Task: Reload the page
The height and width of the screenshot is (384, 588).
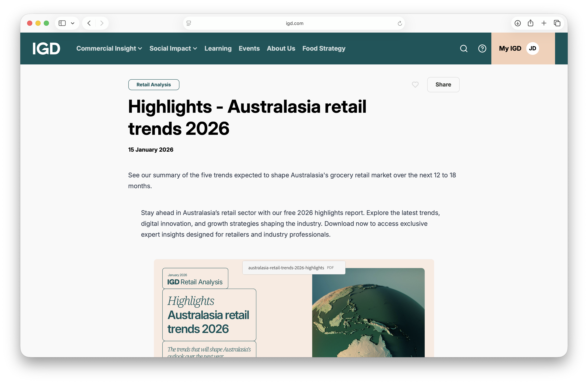Action: point(400,24)
